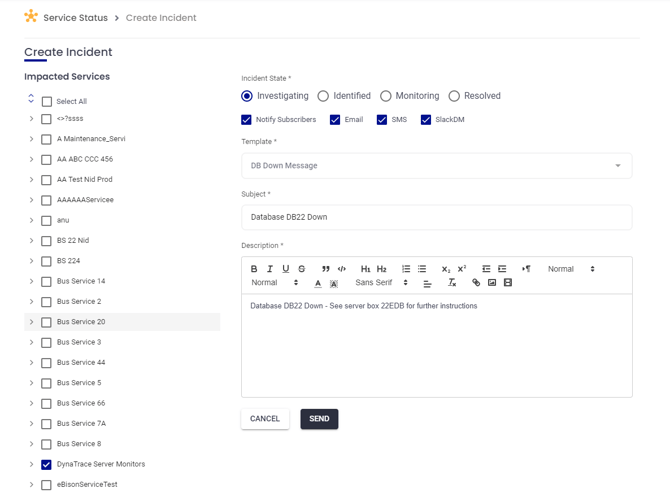The width and height of the screenshot is (670, 497).
Task: Uncheck the Notify Subscribers checkbox
Action: pyautogui.click(x=247, y=120)
